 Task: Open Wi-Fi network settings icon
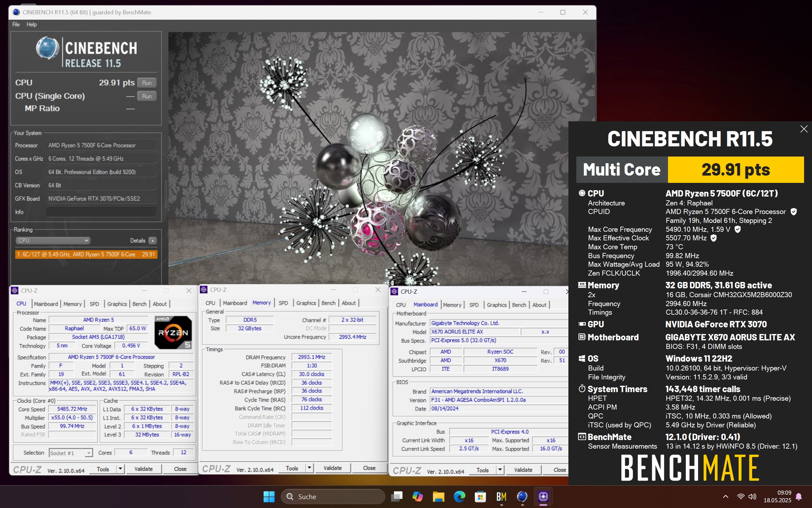click(x=741, y=496)
